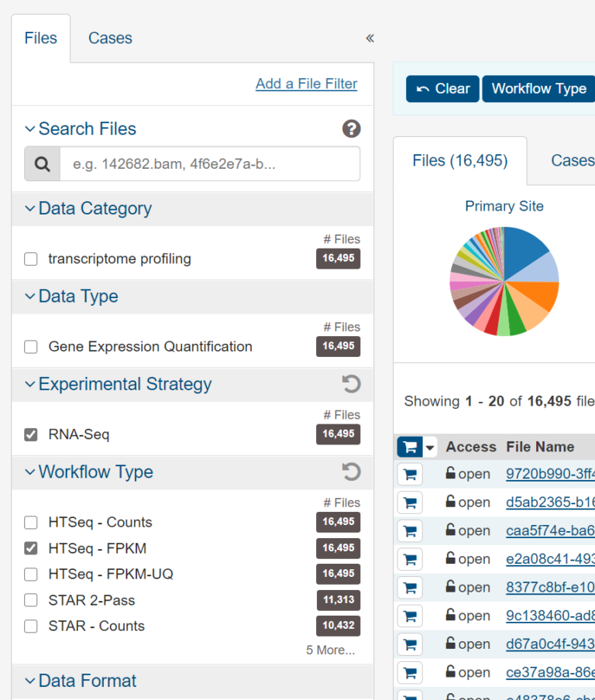The image size is (595, 700).
Task: Click the Search Files help question-mark icon
Action: [351, 129]
